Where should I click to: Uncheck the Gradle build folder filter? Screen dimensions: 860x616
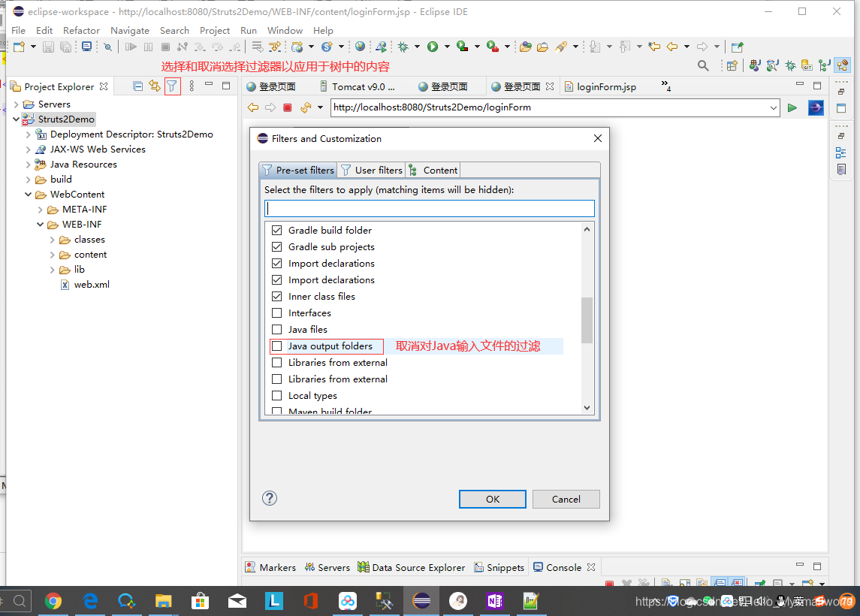point(277,230)
